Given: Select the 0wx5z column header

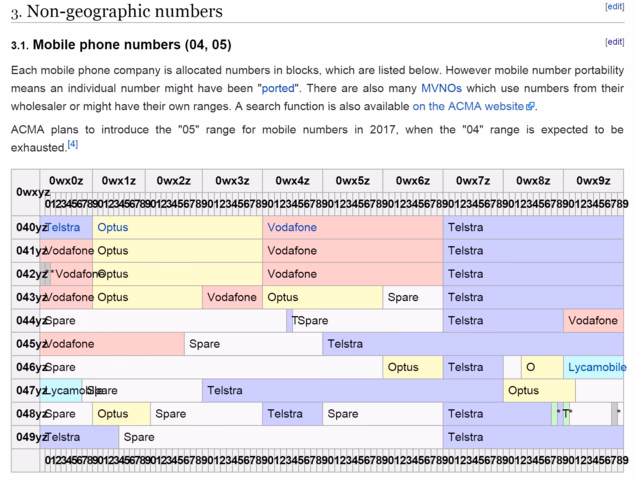Looking at the screenshot, I should (352, 181).
